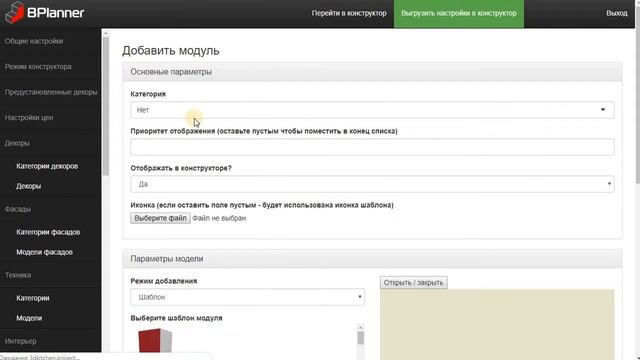Click the sidebar scrollbar thumb
The width and height of the screenshot is (640, 360).
tap(106, 106)
